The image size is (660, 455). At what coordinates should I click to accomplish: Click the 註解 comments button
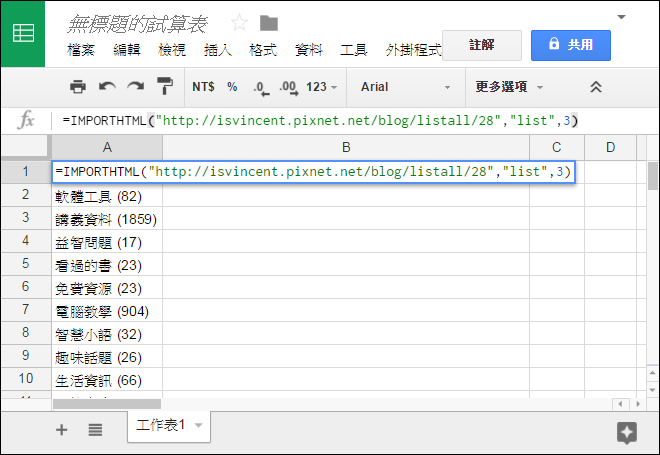[x=482, y=45]
